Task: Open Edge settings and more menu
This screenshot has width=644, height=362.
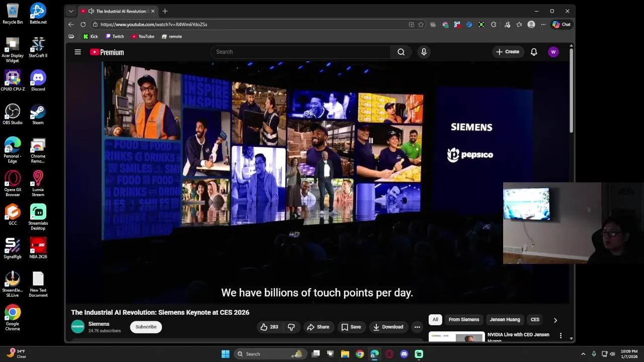Action: pyautogui.click(x=543, y=24)
